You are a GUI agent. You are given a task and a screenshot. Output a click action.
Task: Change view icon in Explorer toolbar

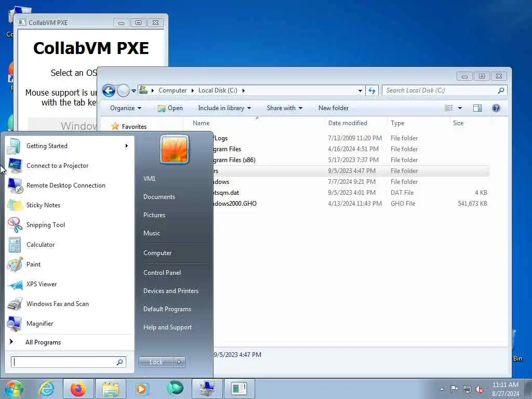(448, 108)
